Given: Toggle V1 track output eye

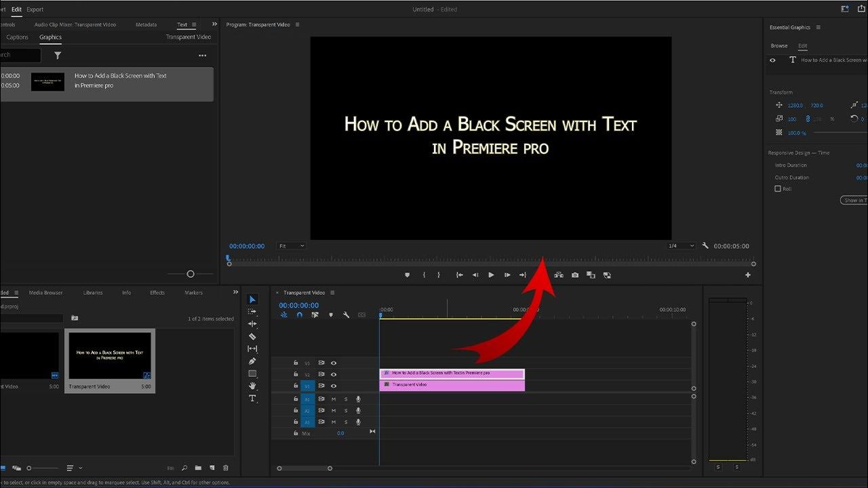Looking at the screenshot, I should click(x=334, y=386).
